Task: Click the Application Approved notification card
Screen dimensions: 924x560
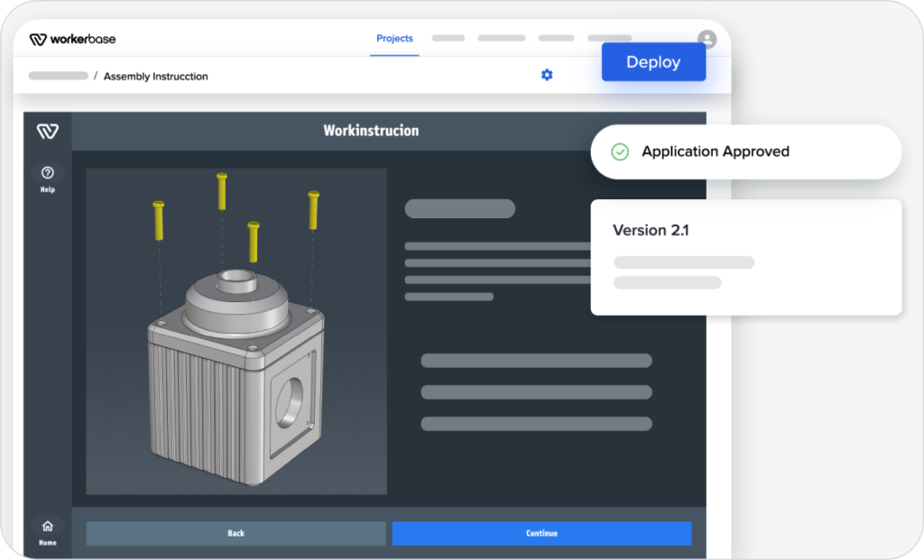Action: tap(745, 151)
